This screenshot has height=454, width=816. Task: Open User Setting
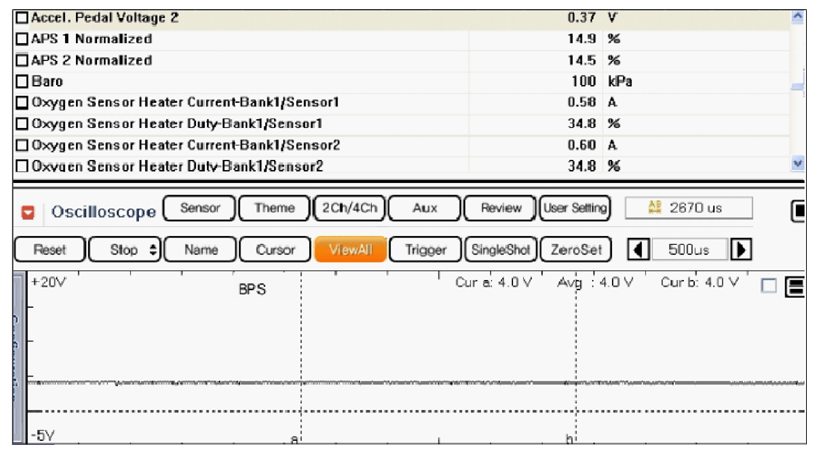(x=575, y=208)
